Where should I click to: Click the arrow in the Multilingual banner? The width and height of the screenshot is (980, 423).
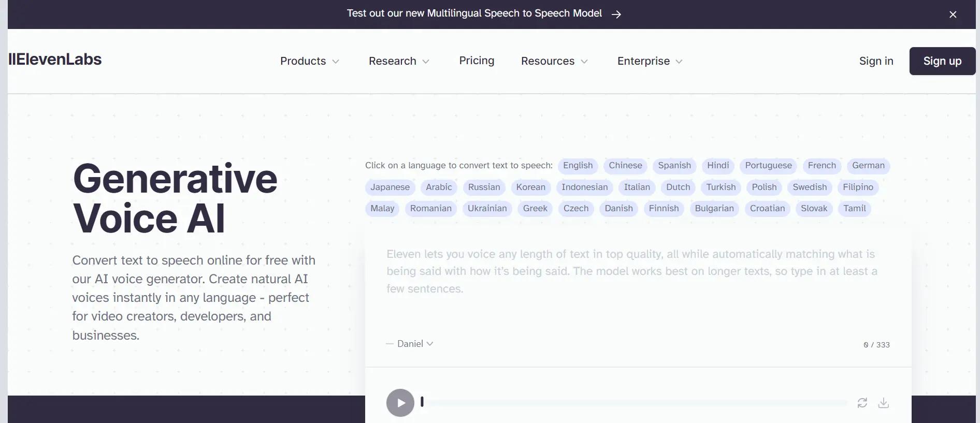[x=616, y=14]
